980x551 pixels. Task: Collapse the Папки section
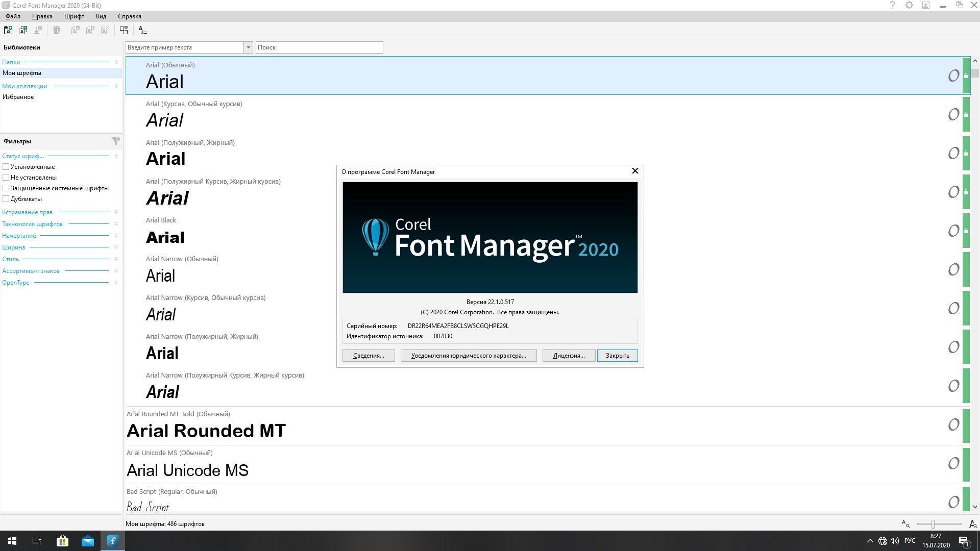coord(116,62)
